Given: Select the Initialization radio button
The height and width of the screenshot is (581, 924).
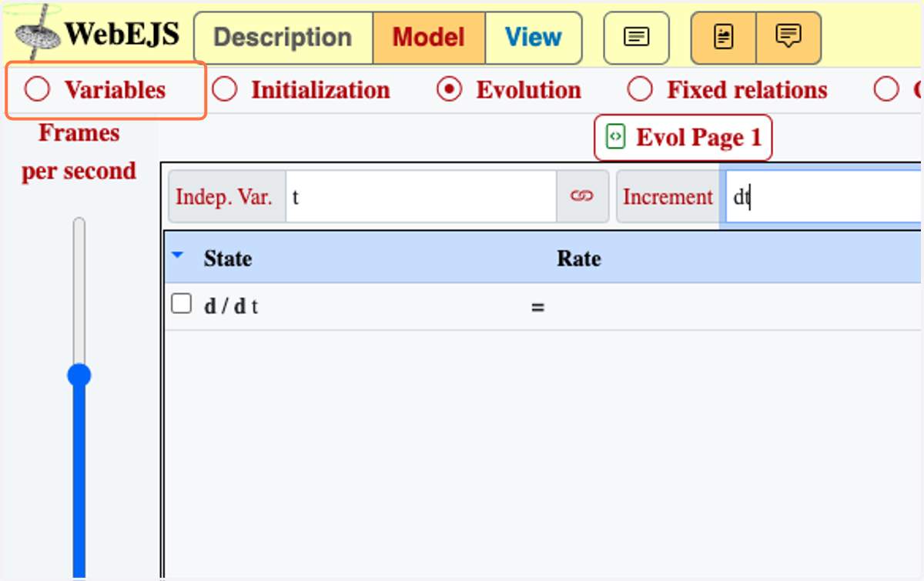Looking at the screenshot, I should click(224, 90).
